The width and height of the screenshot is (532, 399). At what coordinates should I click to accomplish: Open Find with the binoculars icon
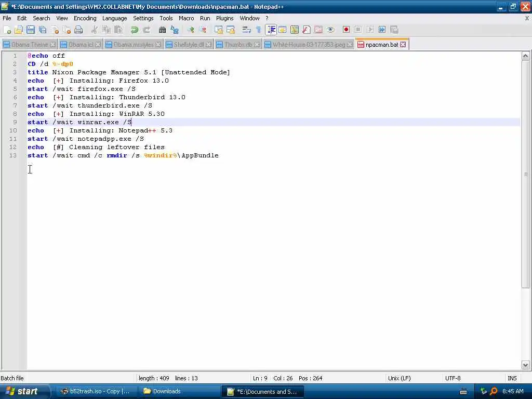[x=162, y=30]
